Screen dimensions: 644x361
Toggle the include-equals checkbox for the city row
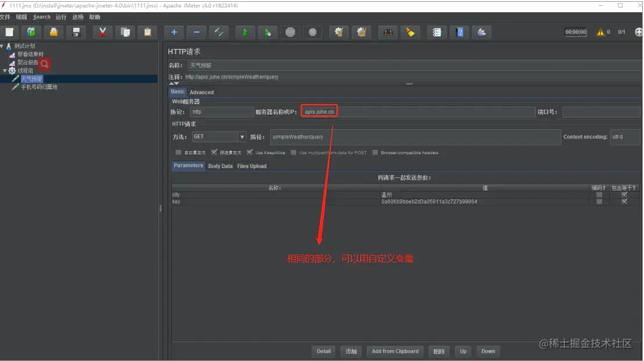(624, 195)
